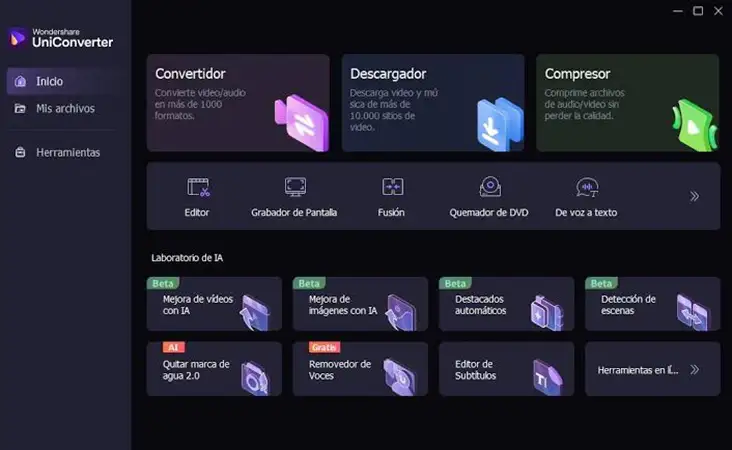The image size is (732, 450).
Task: Close the UniConverter window
Action: [718, 11]
